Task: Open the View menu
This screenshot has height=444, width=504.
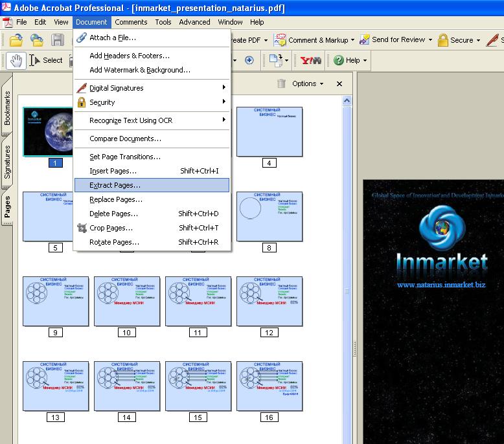Action: click(61, 22)
